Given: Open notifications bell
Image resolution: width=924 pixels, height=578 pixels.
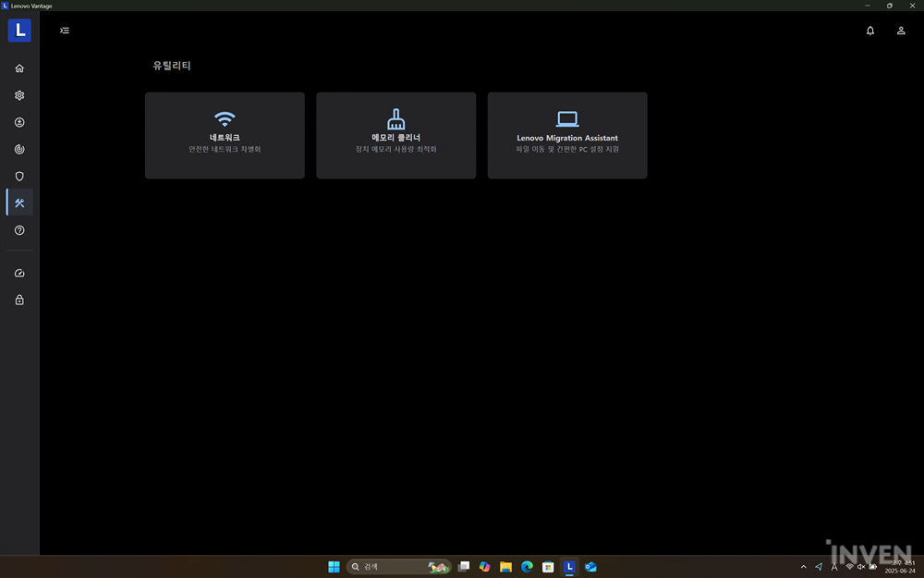Looking at the screenshot, I should [x=869, y=31].
